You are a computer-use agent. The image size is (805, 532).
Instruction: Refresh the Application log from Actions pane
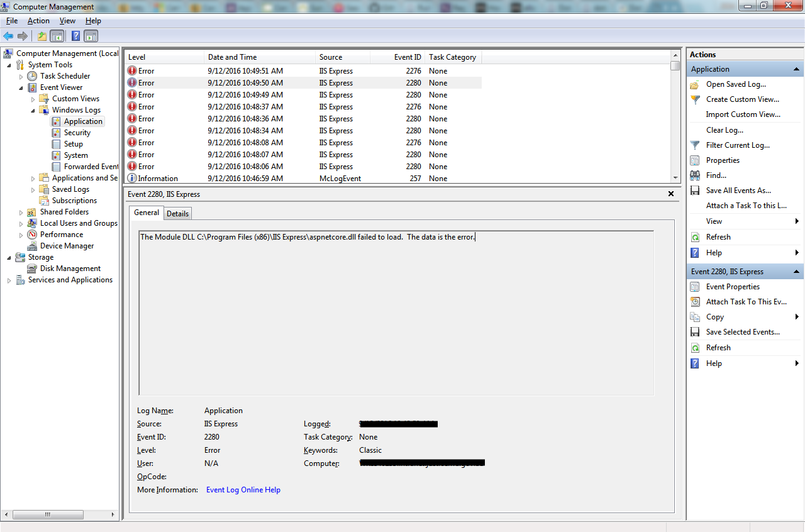(718, 237)
